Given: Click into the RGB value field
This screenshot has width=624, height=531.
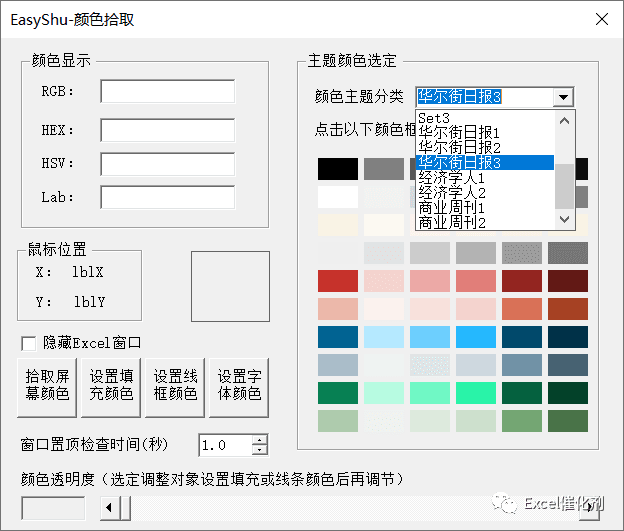Looking at the screenshot, I should 168,91.
